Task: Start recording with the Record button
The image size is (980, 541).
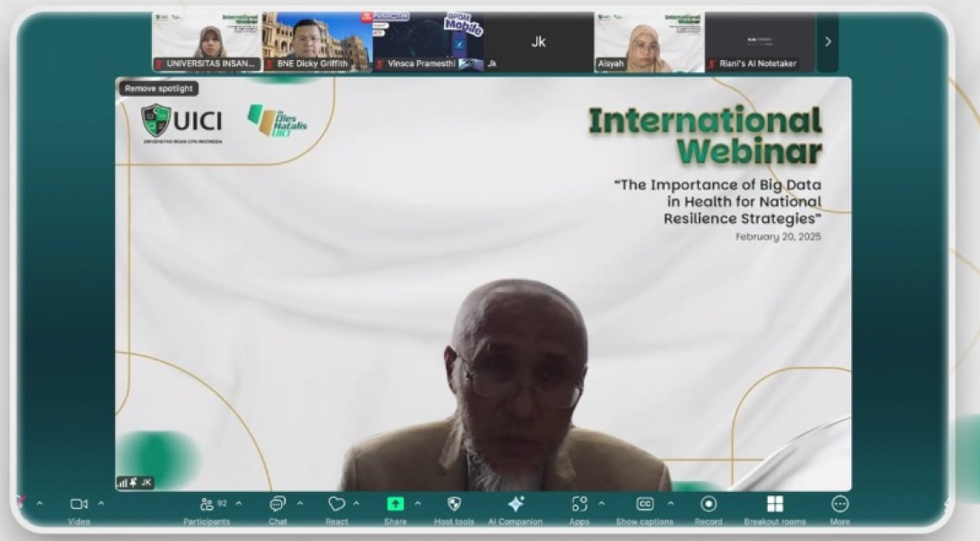Action: pyautogui.click(x=709, y=505)
